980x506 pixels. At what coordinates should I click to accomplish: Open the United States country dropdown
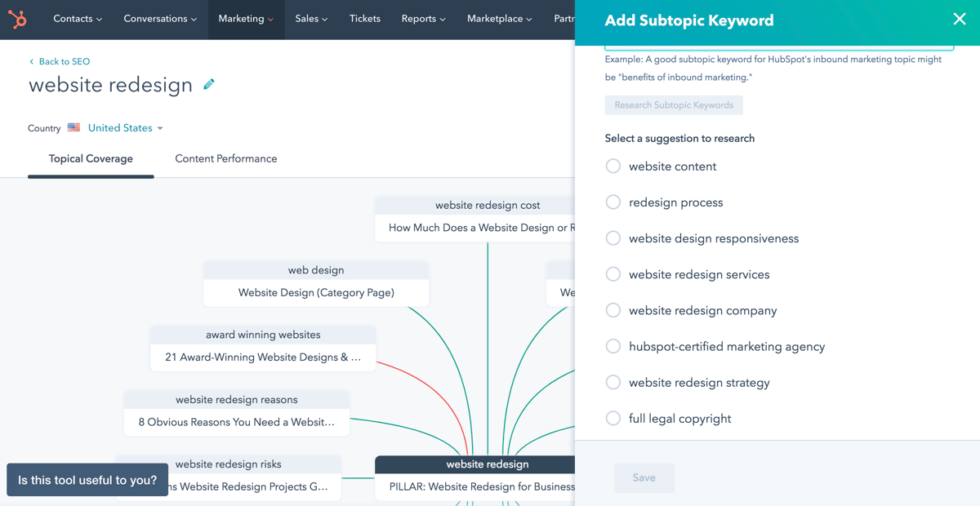click(x=126, y=128)
